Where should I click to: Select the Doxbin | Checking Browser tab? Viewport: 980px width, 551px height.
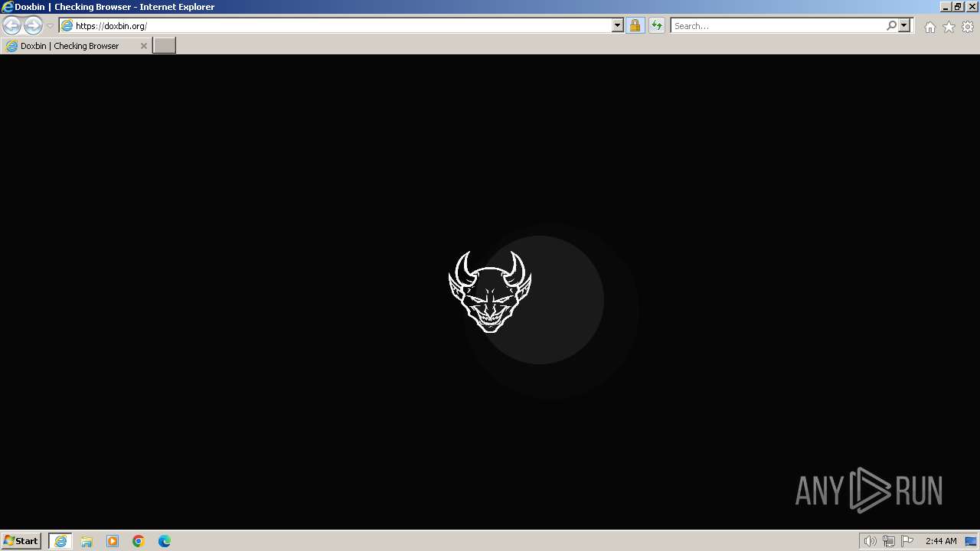[76, 46]
